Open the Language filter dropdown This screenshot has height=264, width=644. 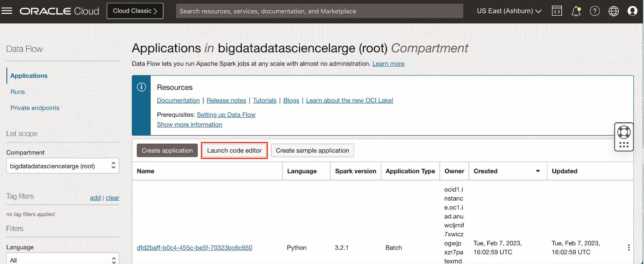coord(63,259)
